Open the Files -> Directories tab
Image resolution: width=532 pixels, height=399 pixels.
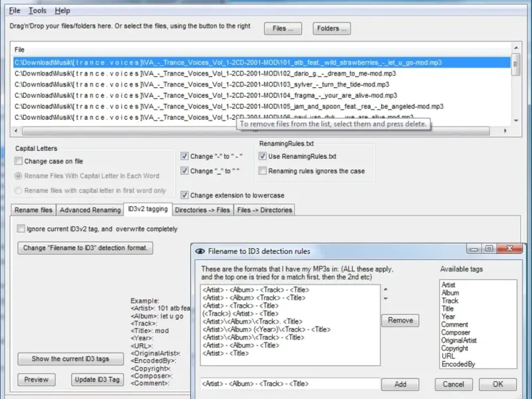click(x=264, y=210)
